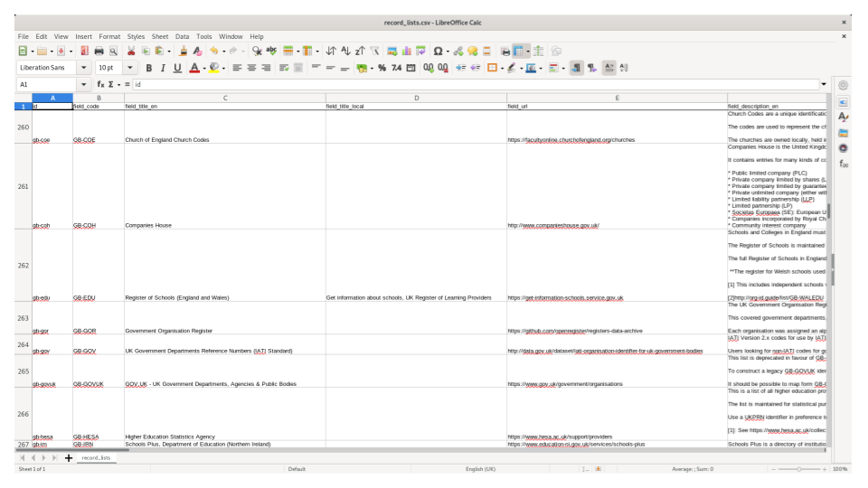Click the Function Wizard fx icon
The image size is (868, 488).
pyautogui.click(x=100, y=84)
